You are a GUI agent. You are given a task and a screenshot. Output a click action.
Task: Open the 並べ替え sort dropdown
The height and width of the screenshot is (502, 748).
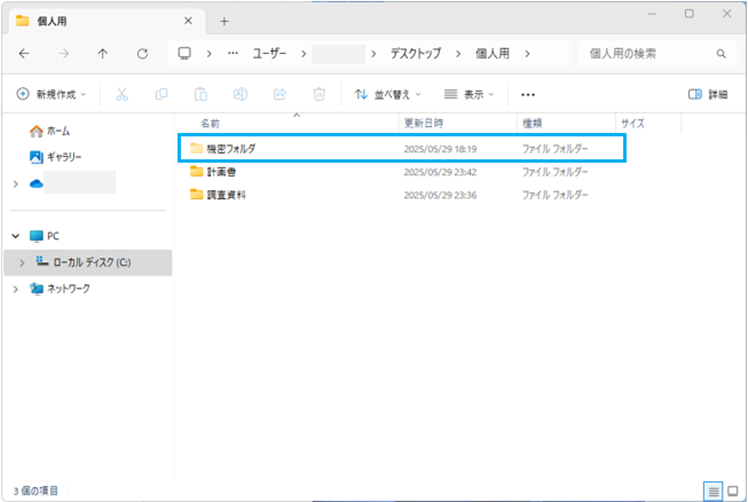pos(388,94)
